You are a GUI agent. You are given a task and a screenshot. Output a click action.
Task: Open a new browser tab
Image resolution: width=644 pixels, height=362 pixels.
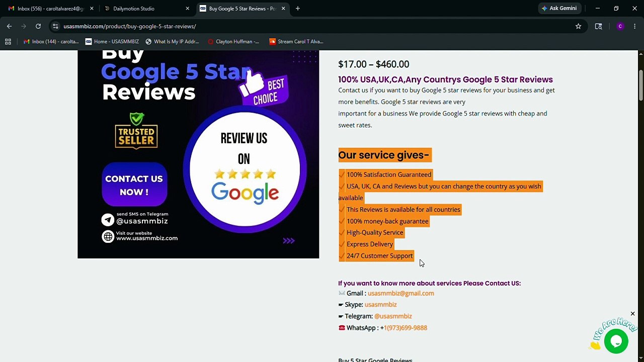tap(298, 9)
